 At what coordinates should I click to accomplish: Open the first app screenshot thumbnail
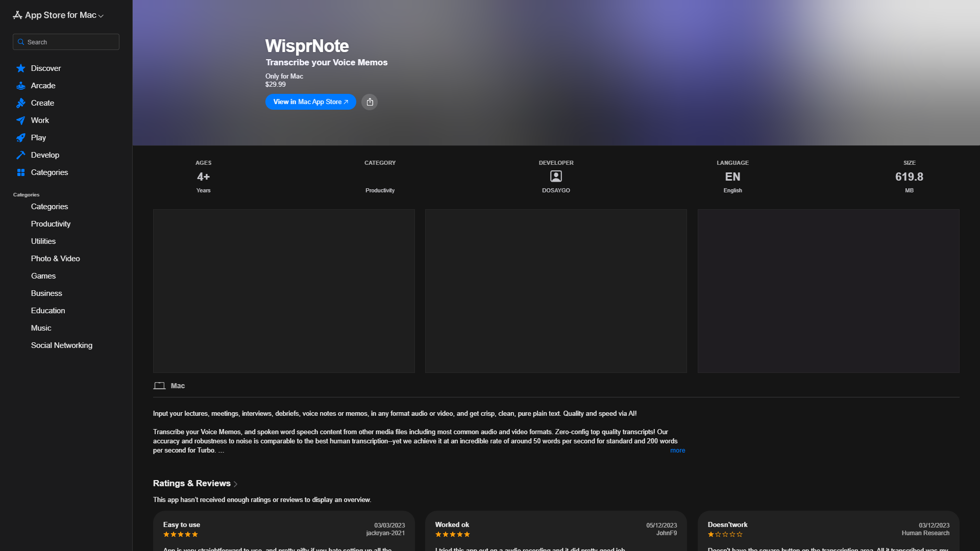(284, 291)
